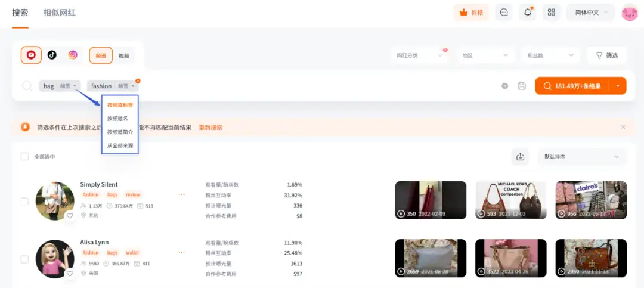Viewport: 644px width, 288px height.
Task: Open the 粉丝数 dropdown
Action: click(x=551, y=55)
